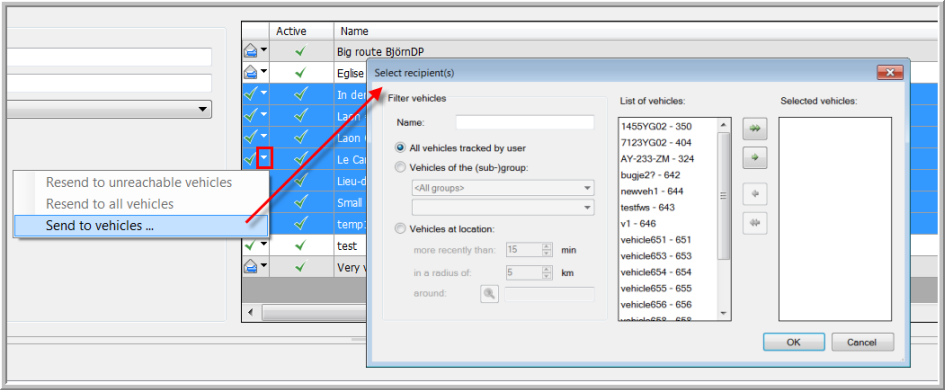Click the Name filter text field
Screen dimensions: 945x390
525,122
